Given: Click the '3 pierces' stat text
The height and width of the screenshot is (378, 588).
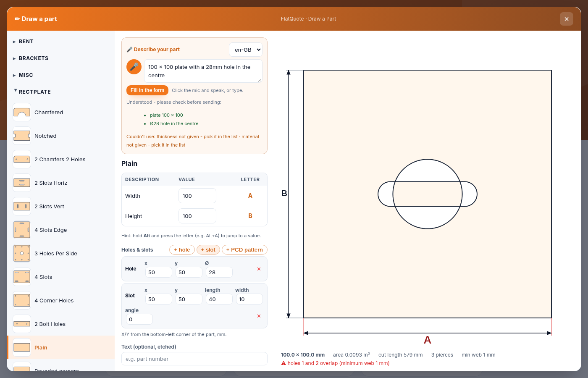Looking at the screenshot, I should point(442,355).
